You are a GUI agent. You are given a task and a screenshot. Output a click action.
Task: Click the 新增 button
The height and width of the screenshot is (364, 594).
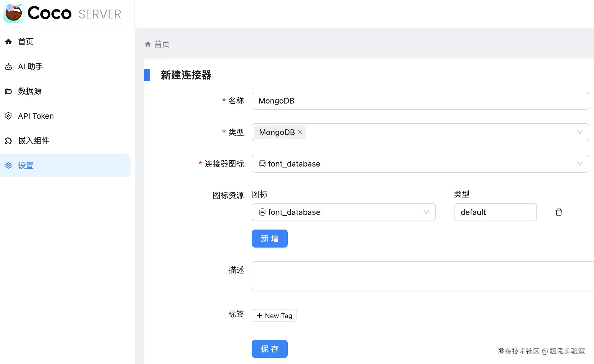269,239
